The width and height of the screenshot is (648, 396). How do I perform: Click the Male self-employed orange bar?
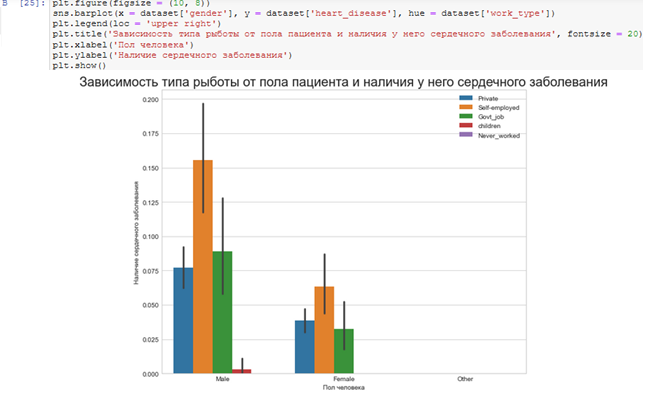(x=203, y=267)
